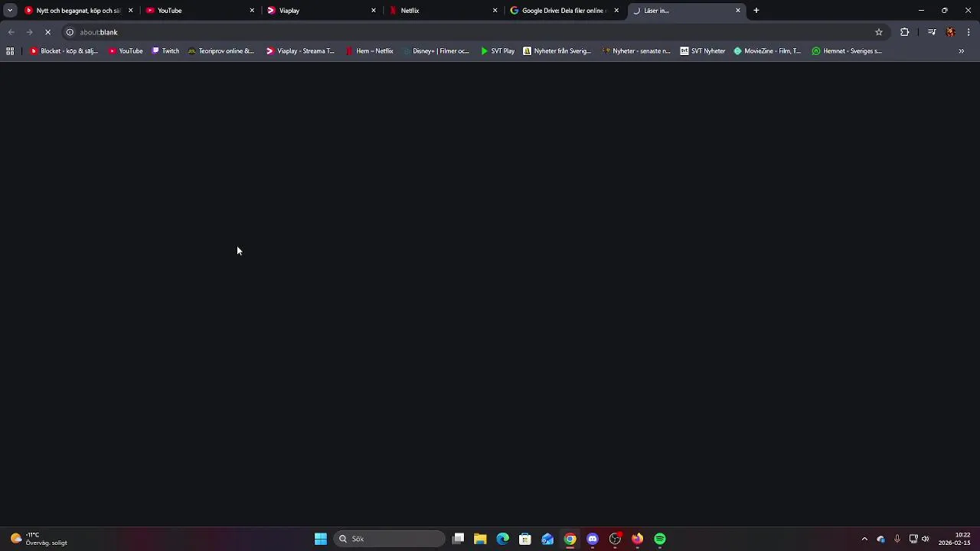
Task: Close the Google Drive tab
Action: [616, 11]
